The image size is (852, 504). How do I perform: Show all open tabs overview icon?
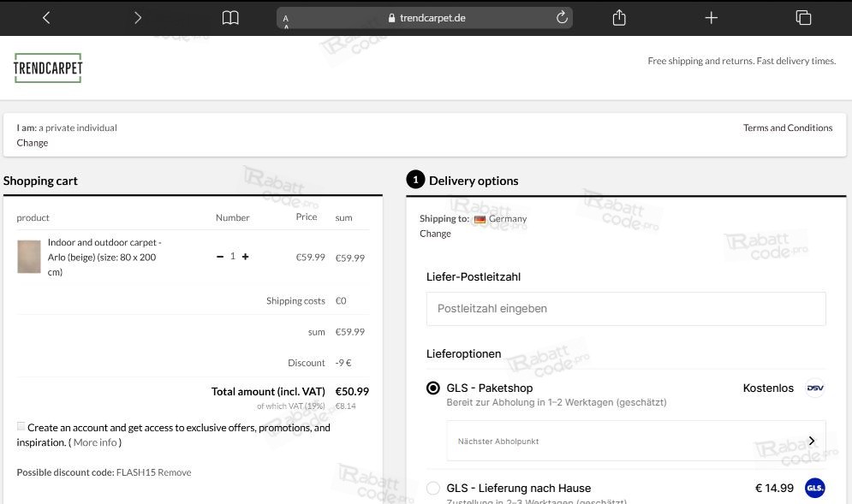(803, 18)
